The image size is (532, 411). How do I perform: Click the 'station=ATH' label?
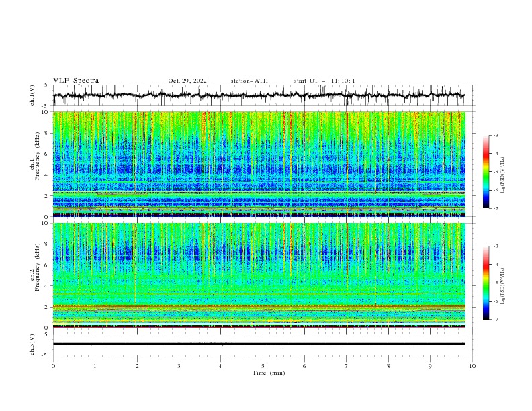[249, 81]
